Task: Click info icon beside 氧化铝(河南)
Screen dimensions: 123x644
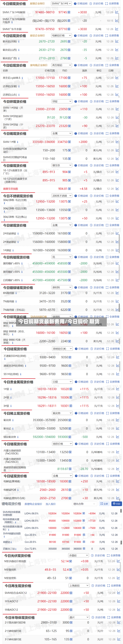Action: pyautogui.click(x=19, y=42)
